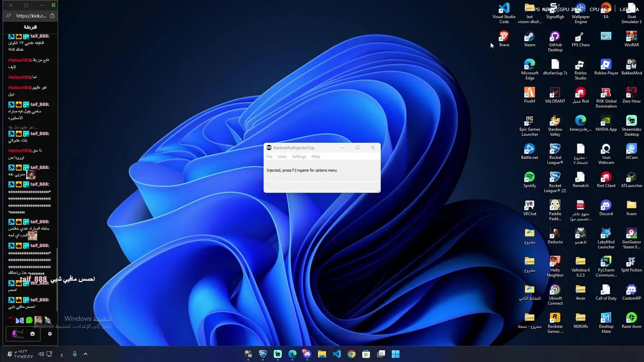Select the FiveM application shortcut

click(530, 95)
